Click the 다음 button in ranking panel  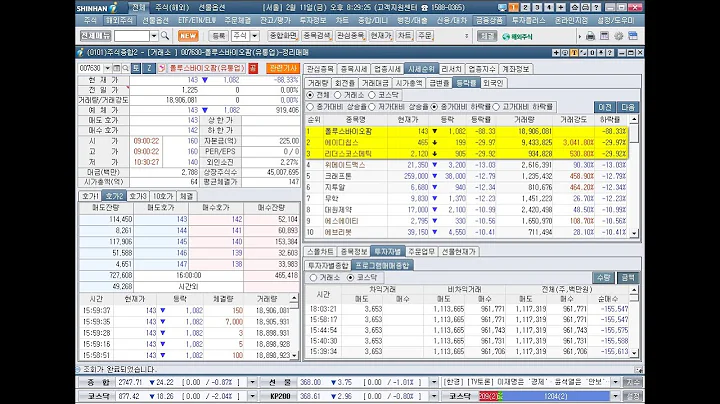[628, 107]
